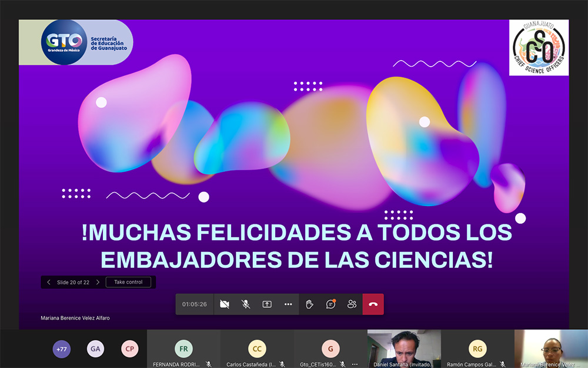Go to the previous slide
Image resolution: width=588 pixels, height=368 pixels.
(49, 282)
